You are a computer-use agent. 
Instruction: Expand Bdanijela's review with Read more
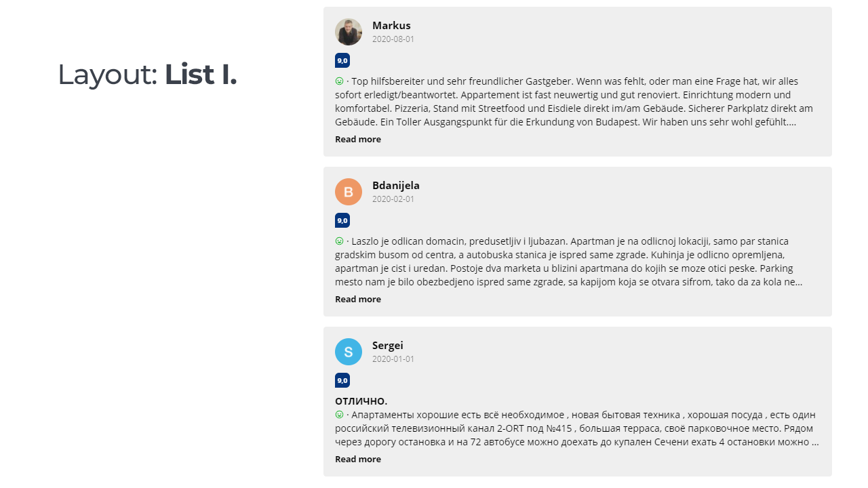[x=358, y=299]
